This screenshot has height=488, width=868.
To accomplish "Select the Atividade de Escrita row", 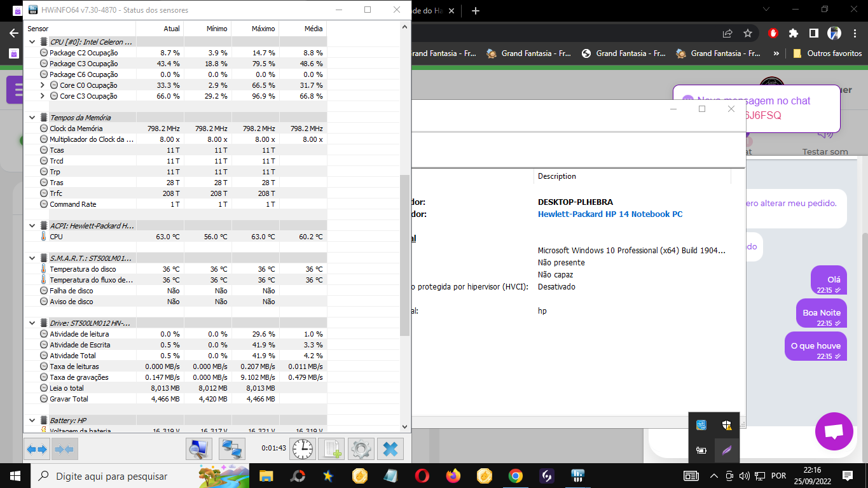I will (175, 345).
